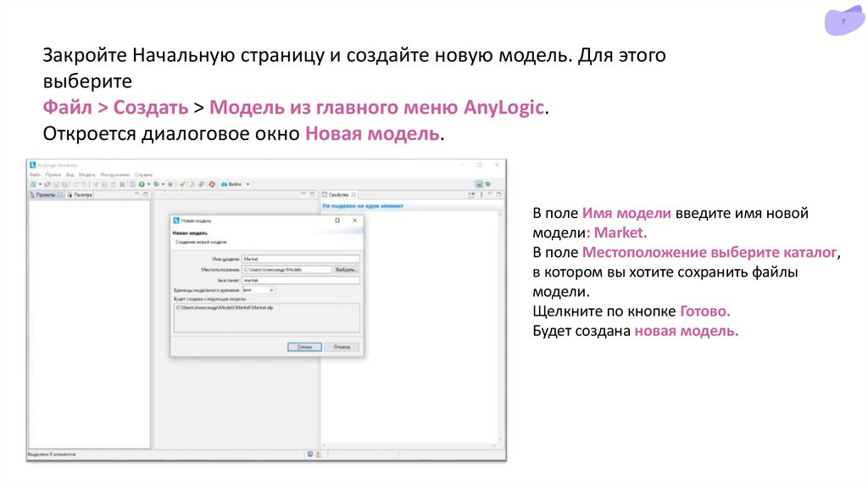Click the cloud Войти sign-in button
The height and width of the screenshot is (487, 868).
pos(231,184)
